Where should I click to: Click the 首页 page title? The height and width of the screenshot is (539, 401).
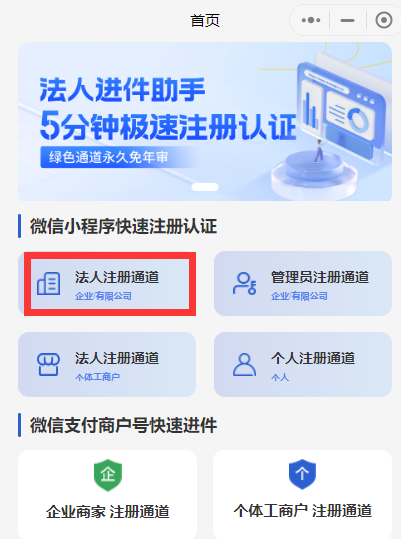pyautogui.click(x=205, y=21)
